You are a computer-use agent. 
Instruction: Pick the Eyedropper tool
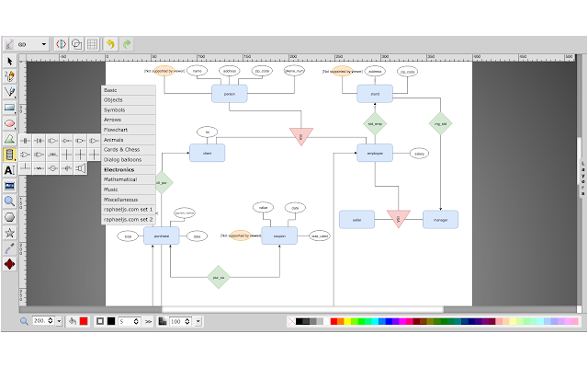pos(10,248)
